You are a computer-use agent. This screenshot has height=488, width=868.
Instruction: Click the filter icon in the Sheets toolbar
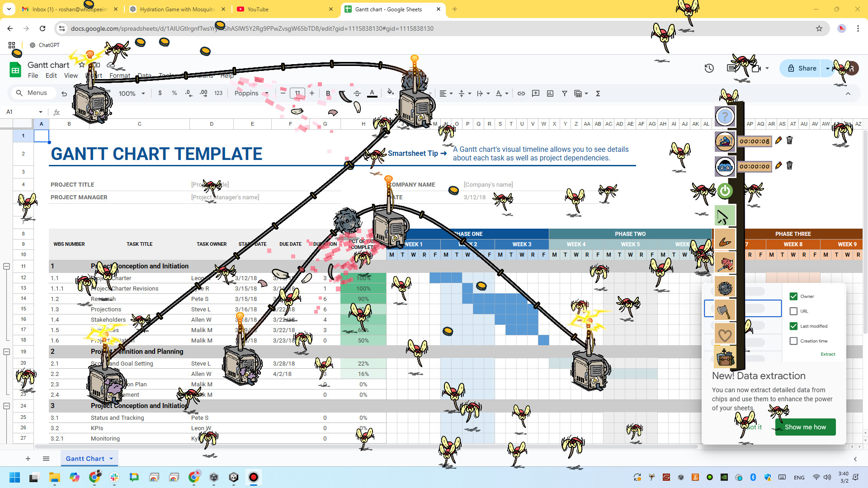point(565,93)
